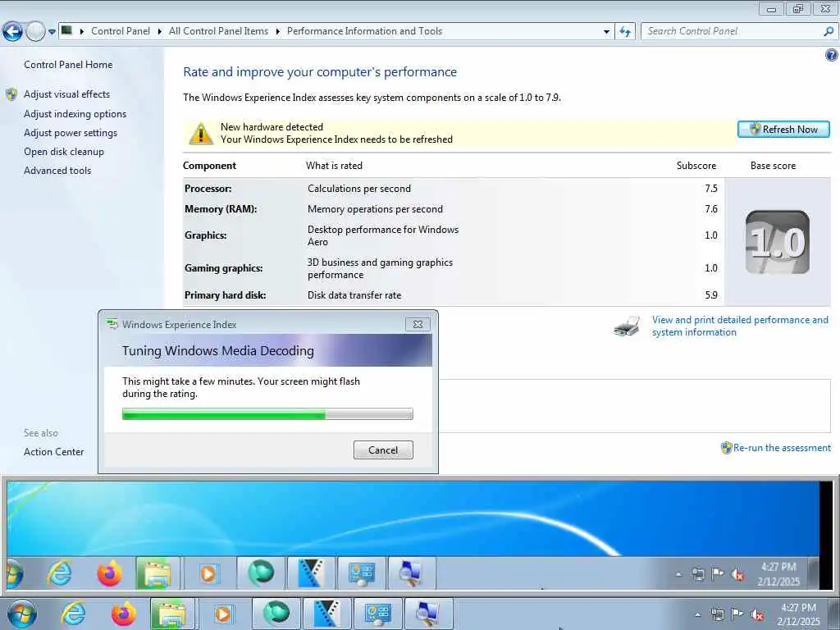840x630 pixels.
Task: Open Windows Media Player on bottom taskbar
Action: pyautogui.click(x=223, y=614)
